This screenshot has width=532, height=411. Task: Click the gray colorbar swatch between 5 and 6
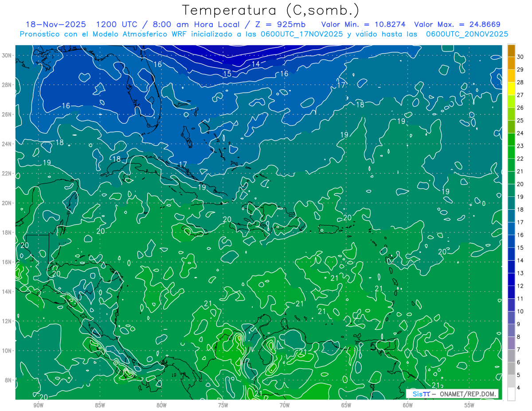(511, 368)
